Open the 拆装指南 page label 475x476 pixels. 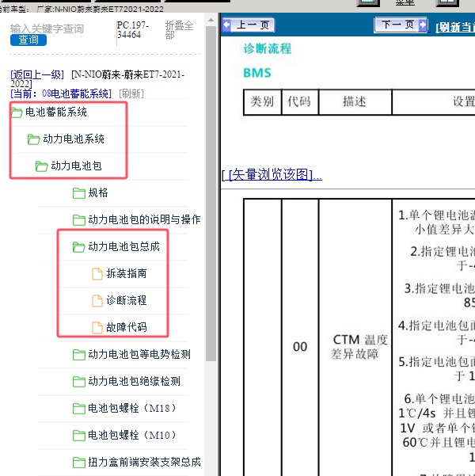tap(127, 273)
